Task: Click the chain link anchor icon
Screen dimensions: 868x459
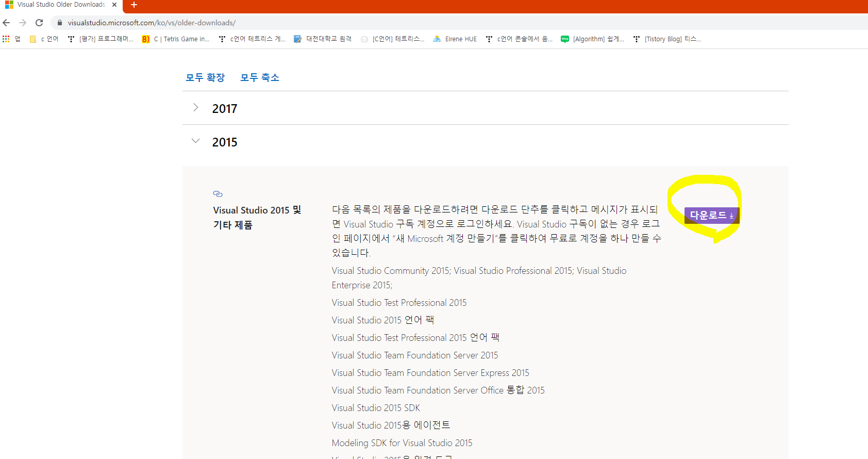Action: 218,194
